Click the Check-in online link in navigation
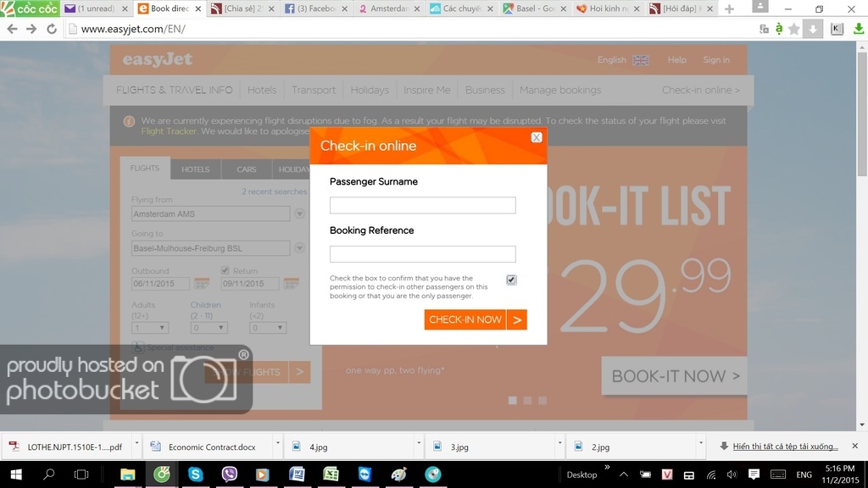 (x=701, y=90)
